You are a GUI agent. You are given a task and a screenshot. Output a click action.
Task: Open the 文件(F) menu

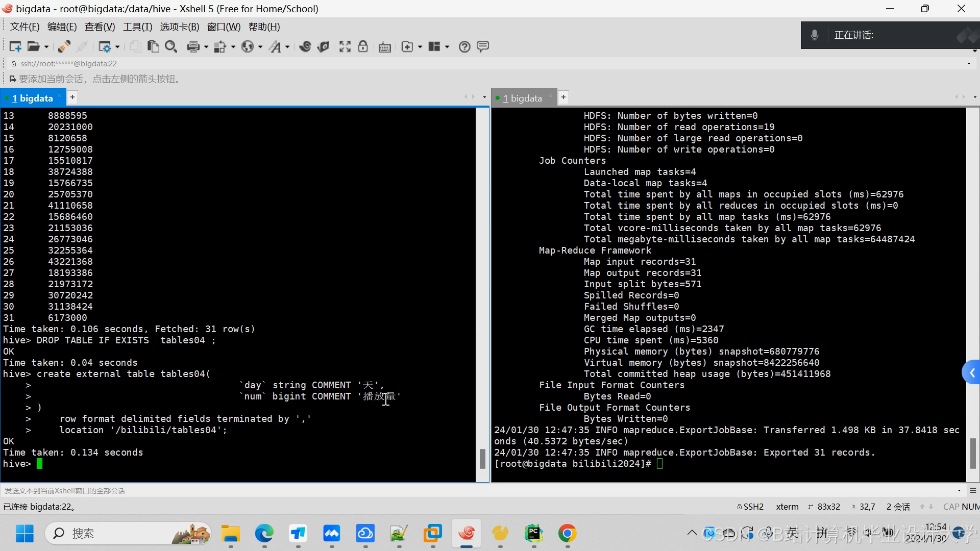pyautogui.click(x=24, y=27)
